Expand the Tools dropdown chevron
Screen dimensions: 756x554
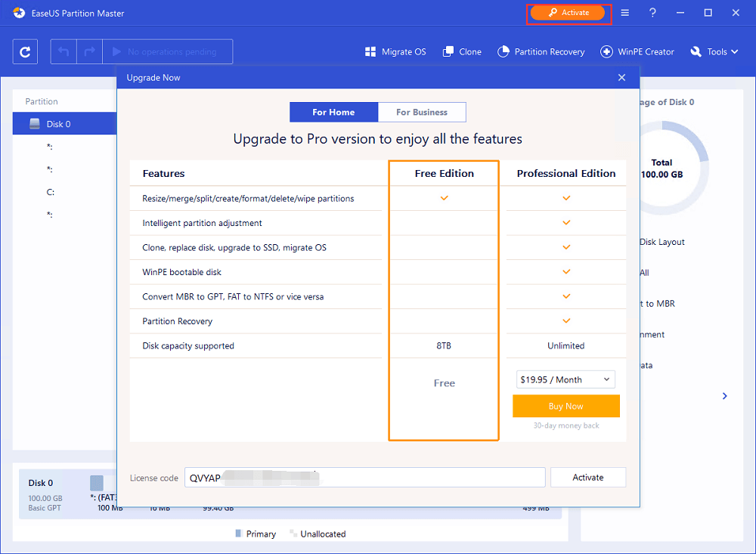point(734,51)
